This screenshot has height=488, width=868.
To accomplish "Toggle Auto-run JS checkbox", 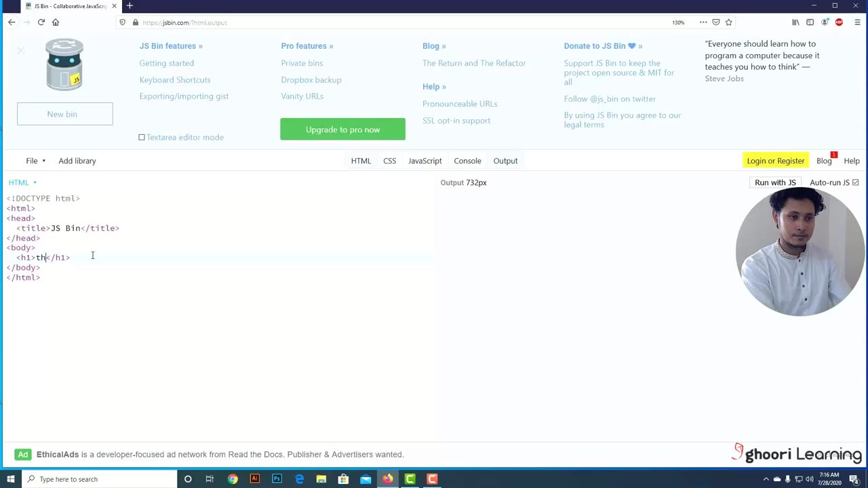I will pos(855,182).
